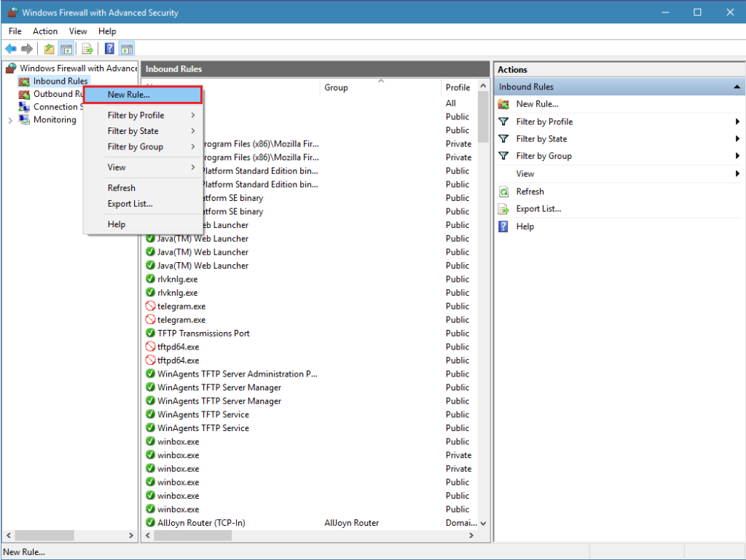
Task: Collapse the Inbound Rules section in Actions pane
Action: (737, 87)
